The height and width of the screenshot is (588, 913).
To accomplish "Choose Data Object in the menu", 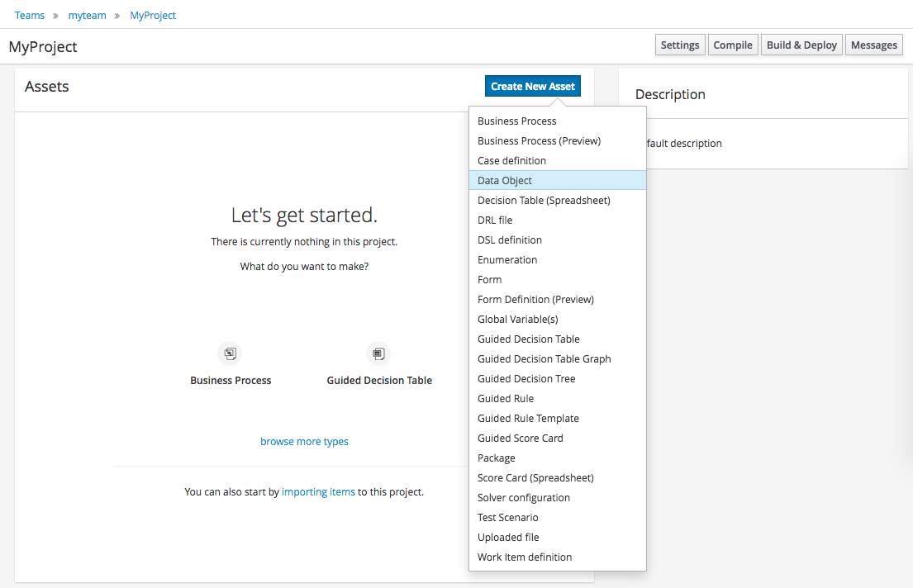I will point(557,181).
